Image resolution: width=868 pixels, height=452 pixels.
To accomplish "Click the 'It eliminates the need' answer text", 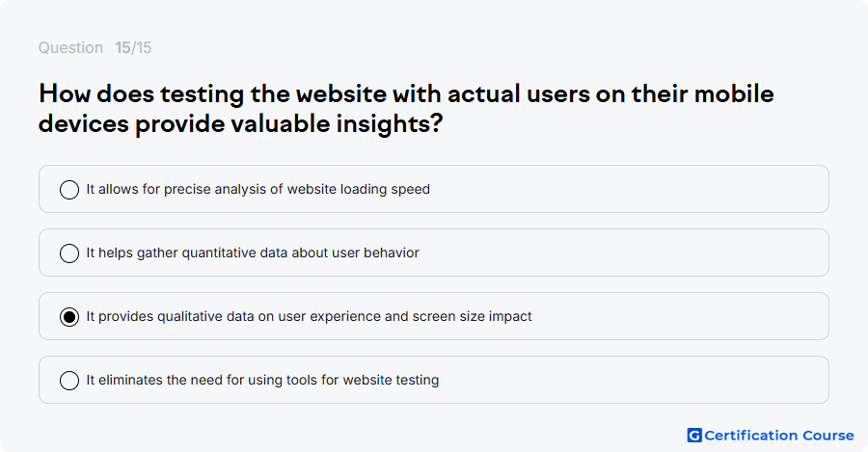I will [x=155, y=380].
